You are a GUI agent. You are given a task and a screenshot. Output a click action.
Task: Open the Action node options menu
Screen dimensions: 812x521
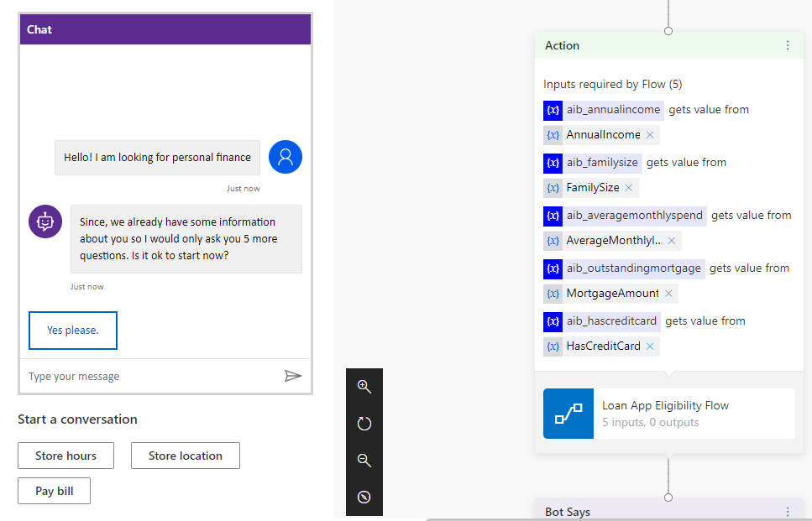click(x=788, y=45)
